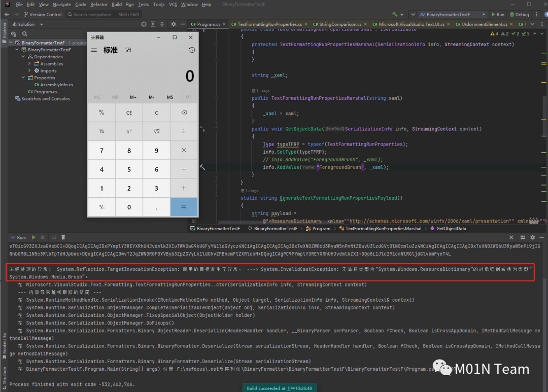Open calculator history icon
548x392 pixels.
tap(192, 50)
